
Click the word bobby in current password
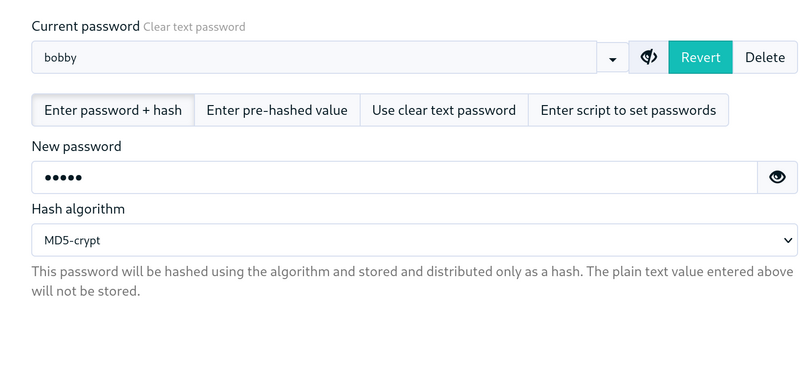tap(60, 57)
